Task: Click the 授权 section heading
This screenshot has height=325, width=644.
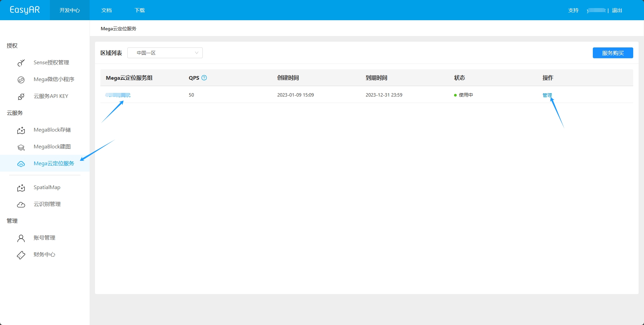Action: click(x=12, y=45)
